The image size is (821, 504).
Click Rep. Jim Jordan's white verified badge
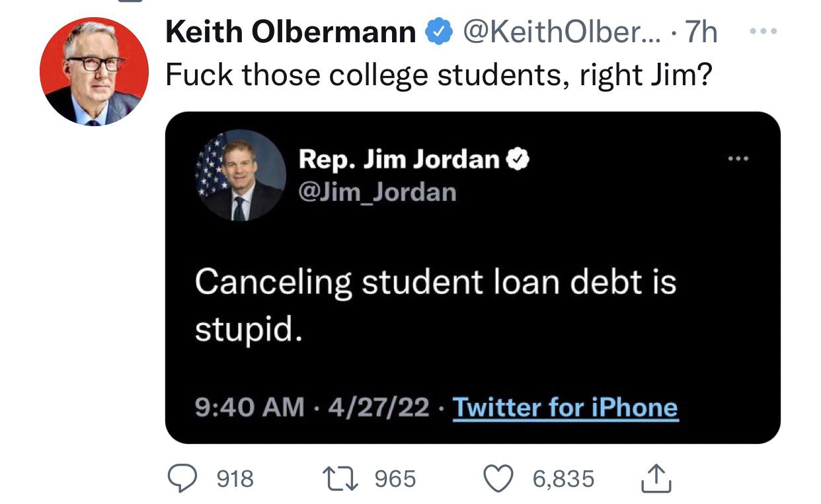pyautogui.click(x=518, y=159)
